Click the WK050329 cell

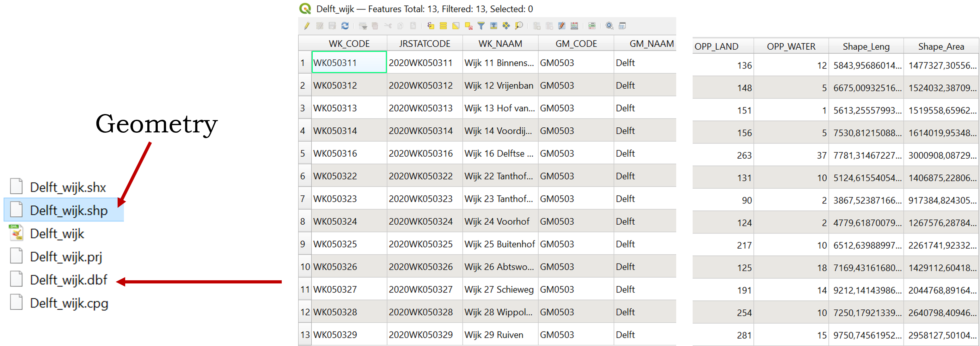coord(349,335)
